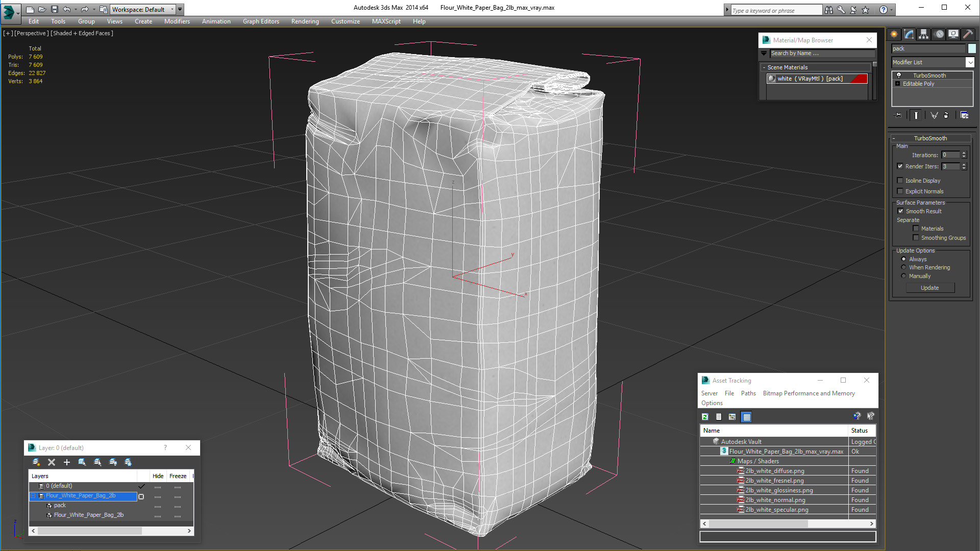The image size is (980, 551).
Task: Click the create new layer icon
Action: coord(36,462)
